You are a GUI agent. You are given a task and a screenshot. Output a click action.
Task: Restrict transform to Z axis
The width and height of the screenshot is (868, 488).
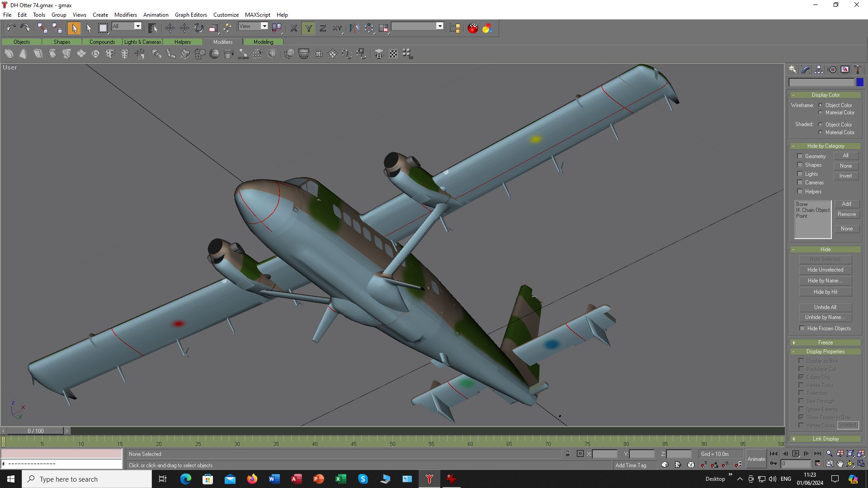323,28
